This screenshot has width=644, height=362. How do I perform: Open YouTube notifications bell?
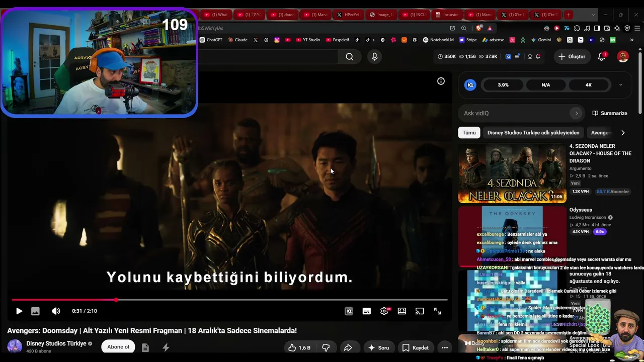tap(602, 57)
